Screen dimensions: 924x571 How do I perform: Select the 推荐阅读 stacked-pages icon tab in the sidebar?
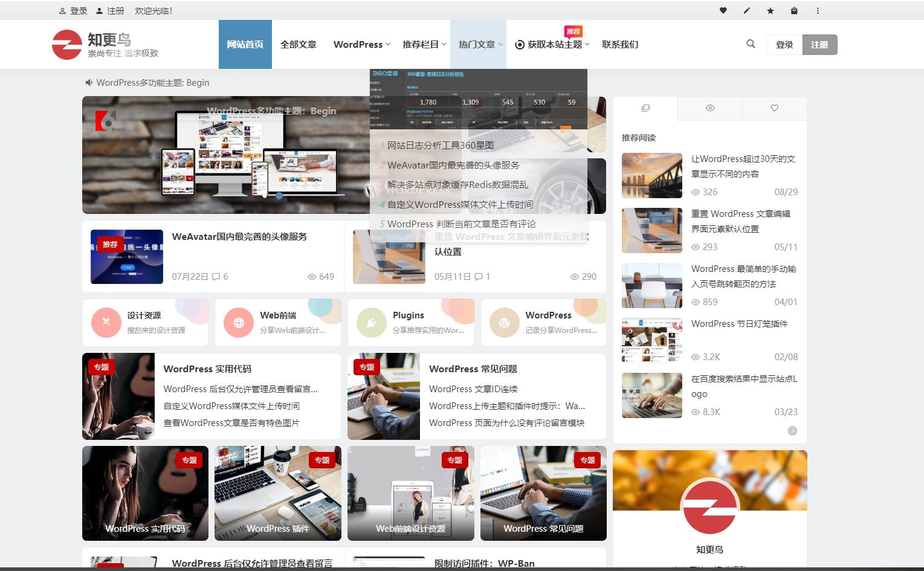point(645,108)
